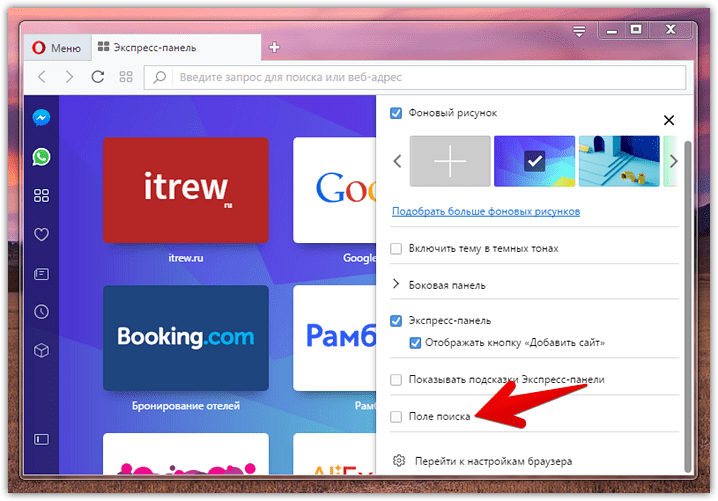The image size is (718, 501).
Task: Open Speed Dial from the sidebar grid icon
Action: pos(41,196)
